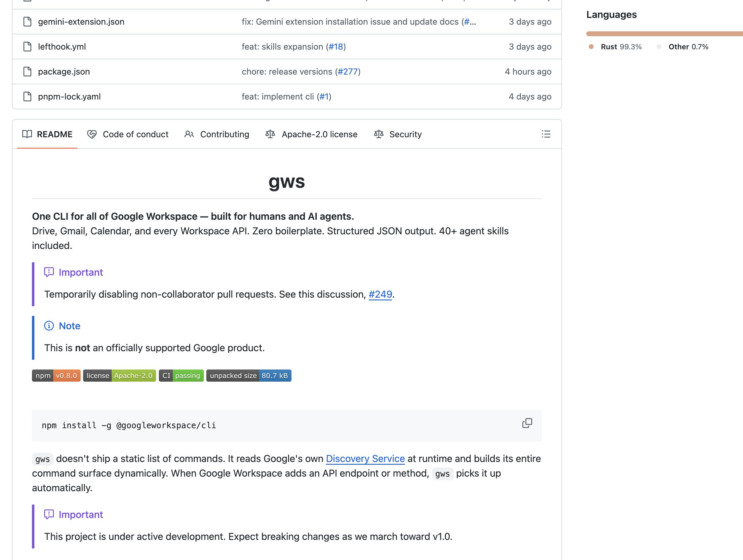The width and height of the screenshot is (743, 560).
Task: Follow the Discovery Service link
Action: (x=365, y=459)
